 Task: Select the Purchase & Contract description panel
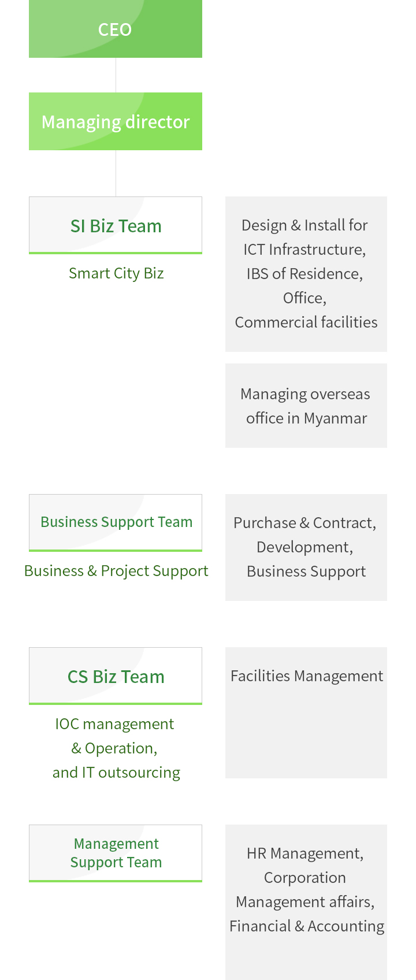tap(306, 547)
